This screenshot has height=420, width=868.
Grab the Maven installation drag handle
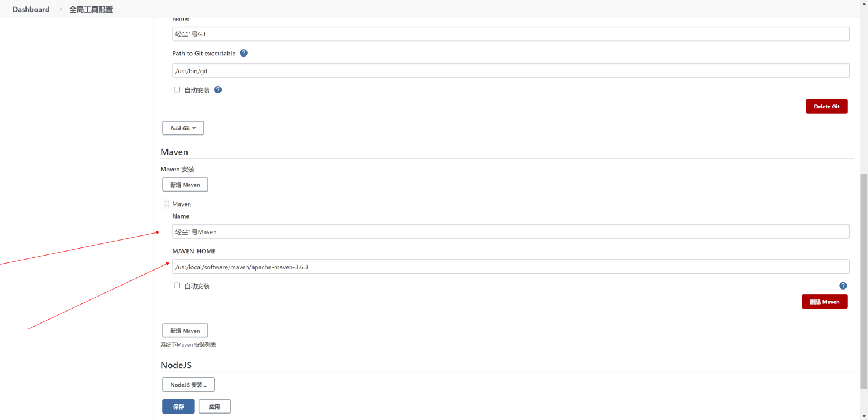pos(166,204)
